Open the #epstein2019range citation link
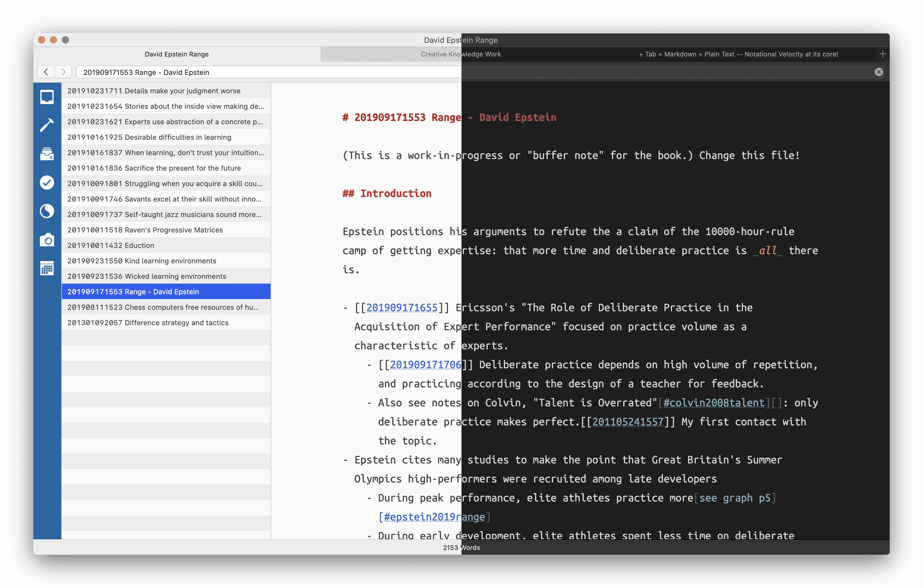The height and width of the screenshot is (588, 923). pyautogui.click(x=434, y=517)
